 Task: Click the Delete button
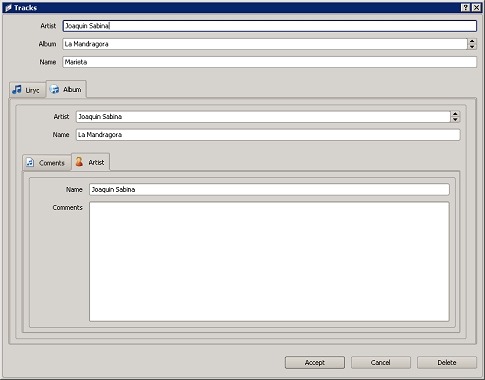(x=447, y=362)
